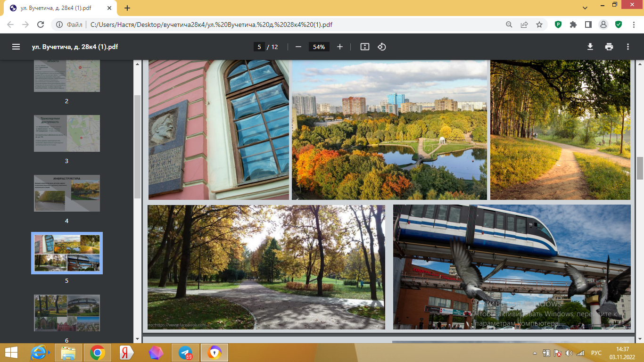Open the Chrome extensions puzzle icon
This screenshot has width=644, height=362.
click(x=573, y=25)
